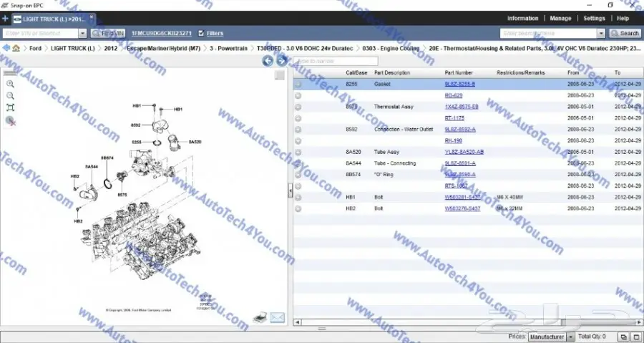Clear the diagram selection with the magnifier-x icon

click(10, 120)
